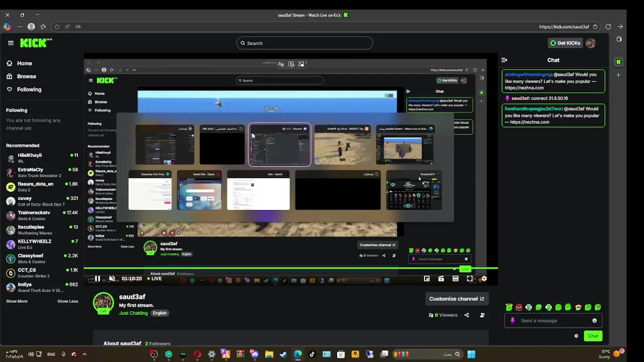
Task: Toggle fullscreen on the player
Action: (470, 279)
